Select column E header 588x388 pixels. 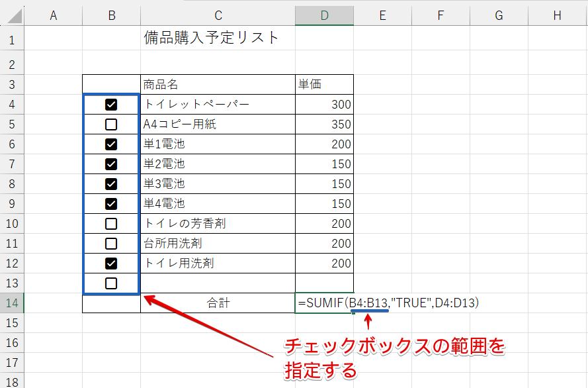(382, 16)
